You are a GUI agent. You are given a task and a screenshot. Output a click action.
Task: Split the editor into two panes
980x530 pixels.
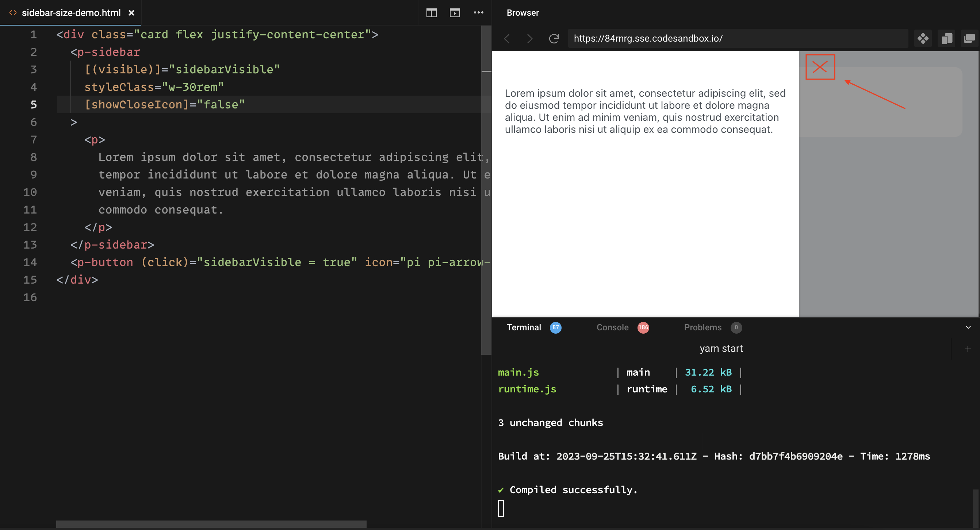[x=432, y=12]
